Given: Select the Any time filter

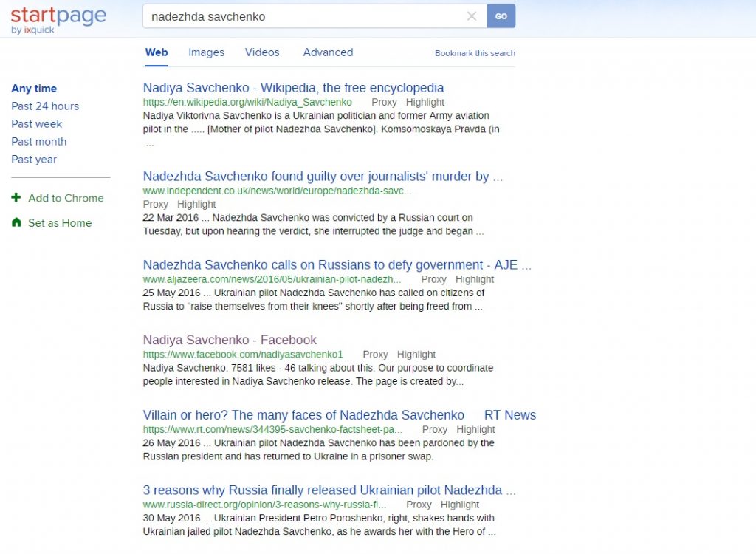Looking at the screenshot, I should pos(34,89).
